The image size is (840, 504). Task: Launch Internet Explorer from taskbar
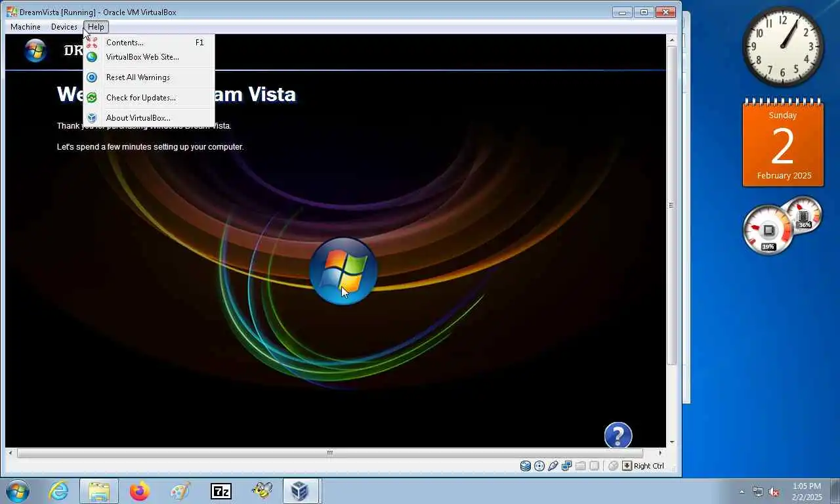pyautogui.click(x=58, y=491)
